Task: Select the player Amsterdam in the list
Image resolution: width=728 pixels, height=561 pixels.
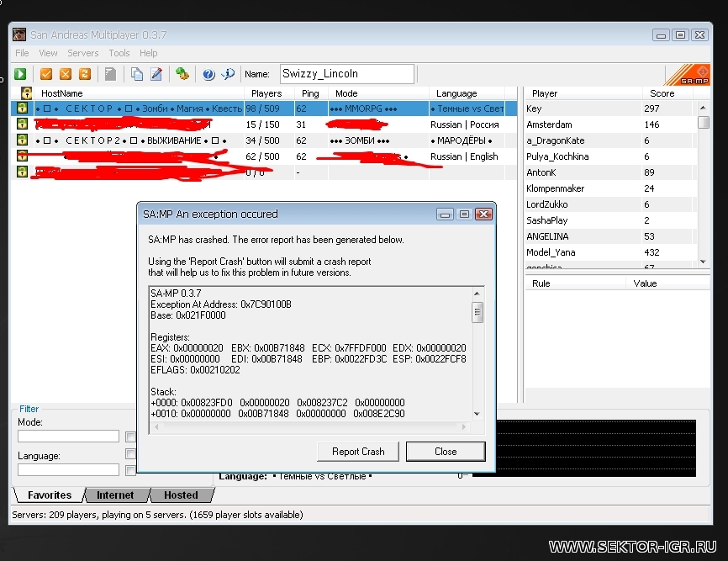Action: tap(610, 124)
